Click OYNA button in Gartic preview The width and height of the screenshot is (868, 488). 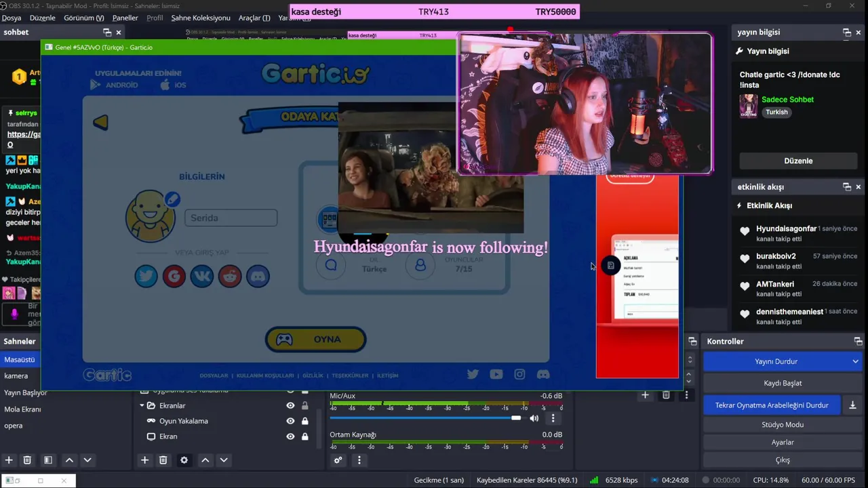(315, 339)
